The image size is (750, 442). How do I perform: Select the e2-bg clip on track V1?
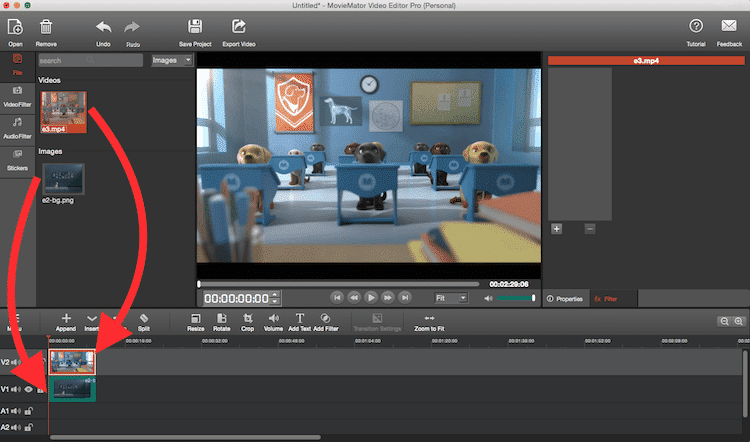click(72, 389)
